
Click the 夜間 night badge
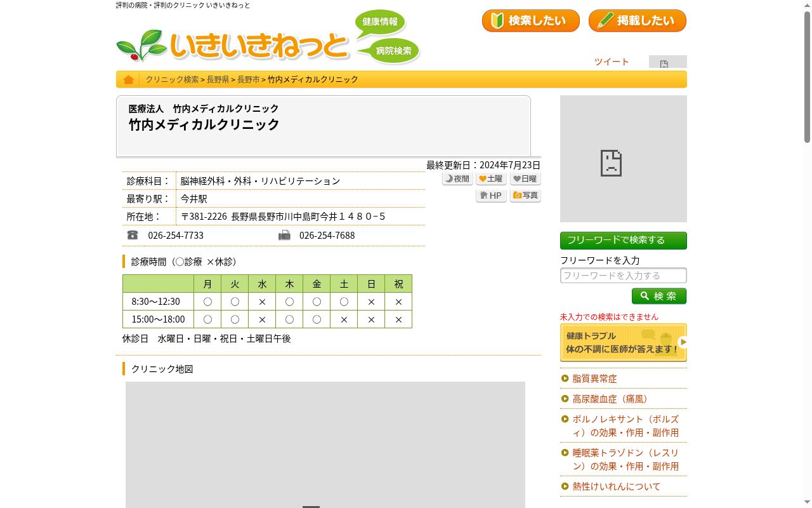point(457,179)
